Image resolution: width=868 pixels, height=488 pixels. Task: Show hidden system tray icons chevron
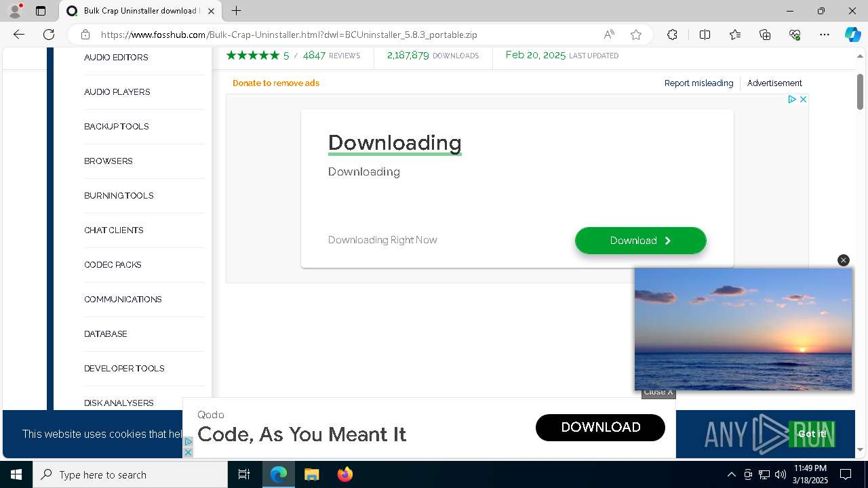click(x=731, y=474)
